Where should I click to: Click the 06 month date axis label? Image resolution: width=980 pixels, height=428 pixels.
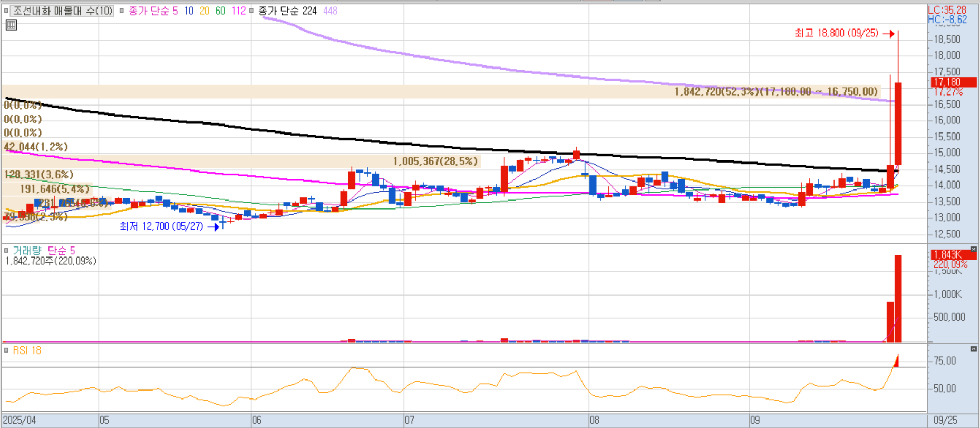click(x=257, y=421)
